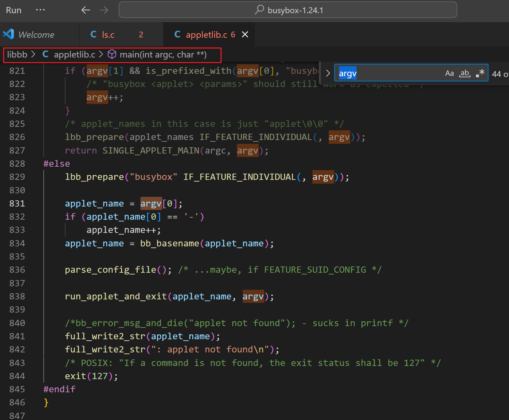Click the #else preprocessor directive
The height and width of the screenshot is (420, 509).
point(57,164)
